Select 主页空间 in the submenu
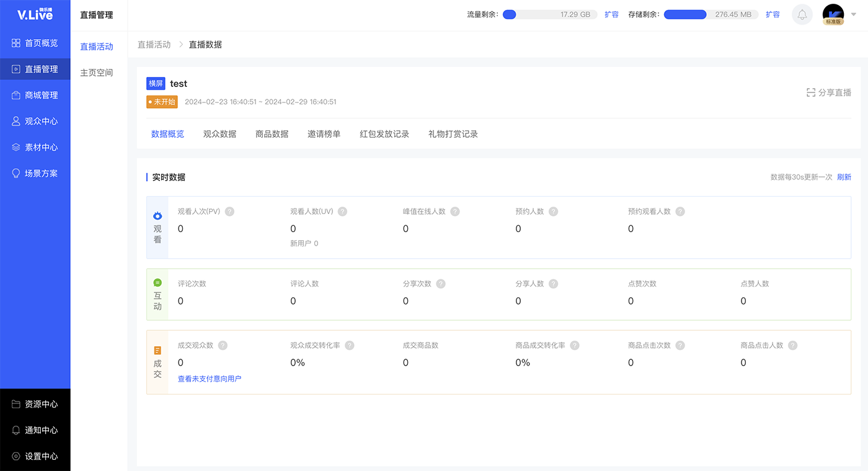This screenshot has width=868, height=471. click(97, 73)
